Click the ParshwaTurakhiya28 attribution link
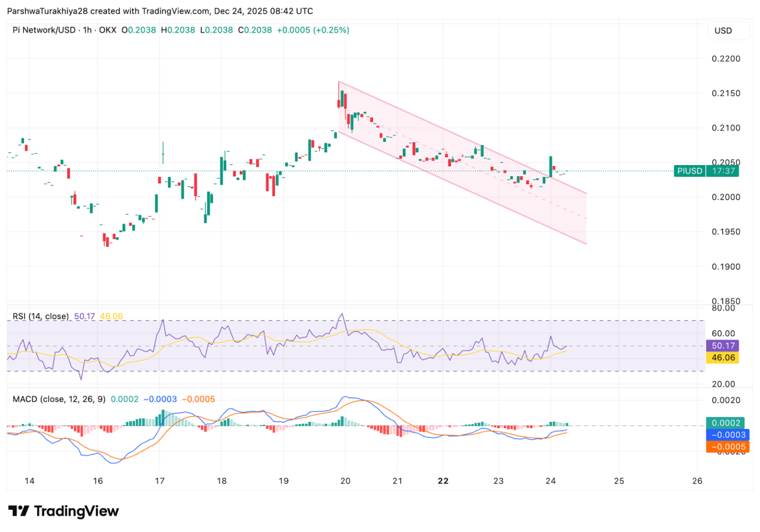This screenshot has width=760, height=532. 47,10
